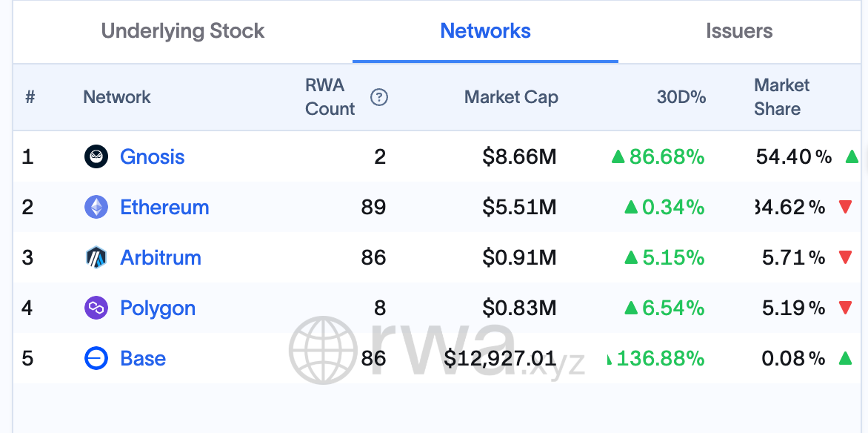Screen dimensions: 868x433
Task: Sort by the 30D% column header
Action: (681, 97)
